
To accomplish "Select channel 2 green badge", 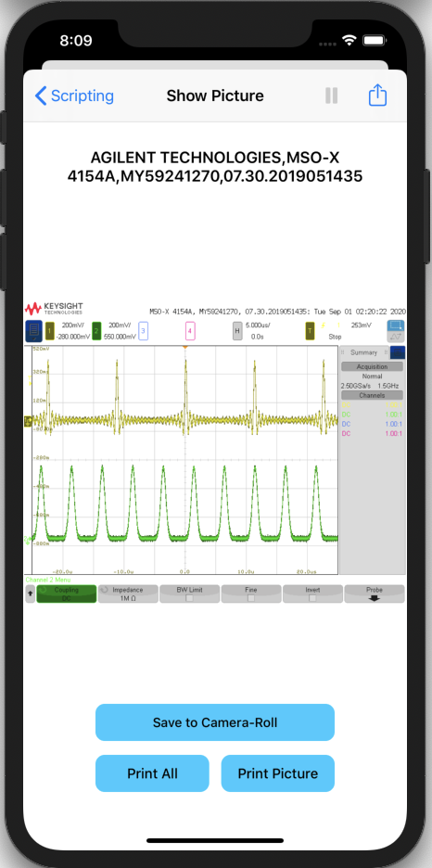I will (96, 332).
